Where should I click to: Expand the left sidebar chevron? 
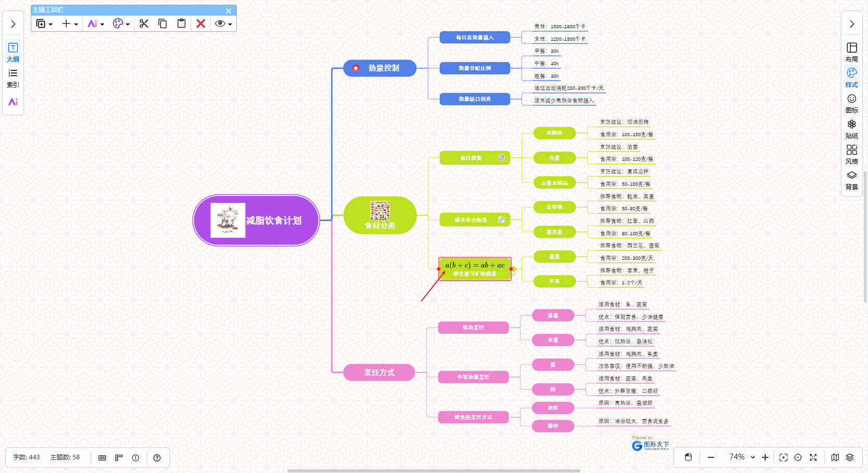(x=13, y=24)
